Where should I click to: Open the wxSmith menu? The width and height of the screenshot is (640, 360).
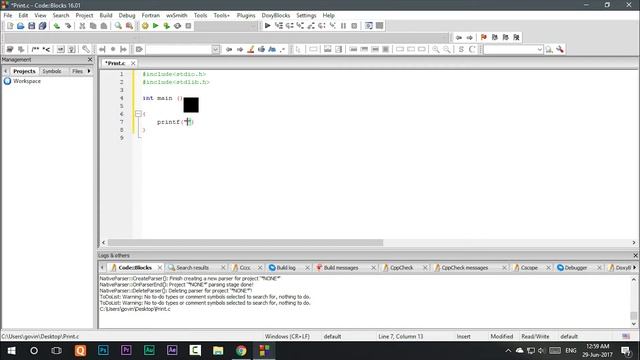[176, 15]
